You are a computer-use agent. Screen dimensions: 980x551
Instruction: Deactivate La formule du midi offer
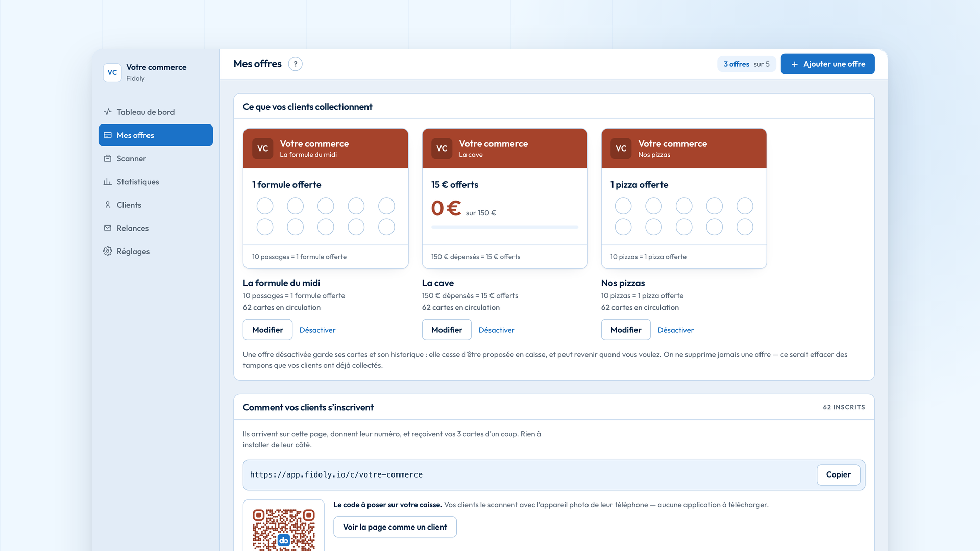[x=317, y=330]
